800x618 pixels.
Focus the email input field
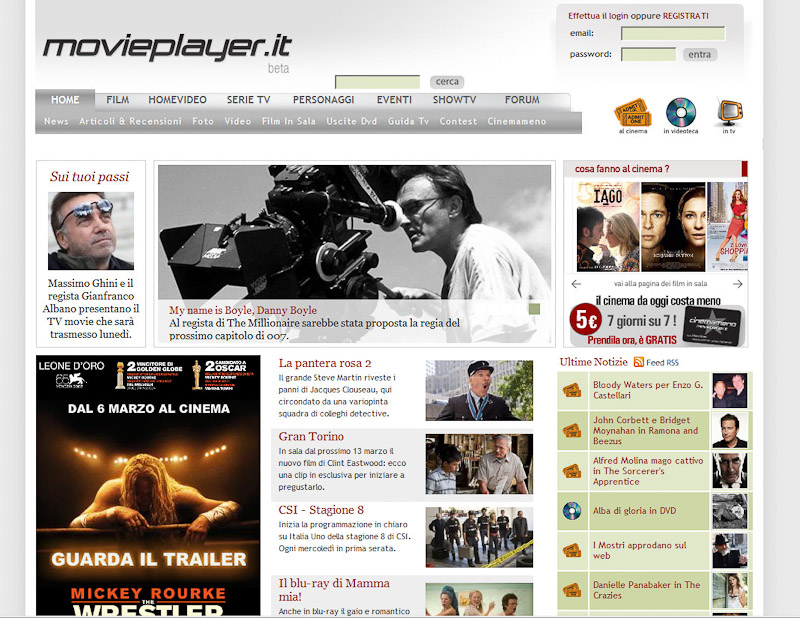(x=673, y=34)
